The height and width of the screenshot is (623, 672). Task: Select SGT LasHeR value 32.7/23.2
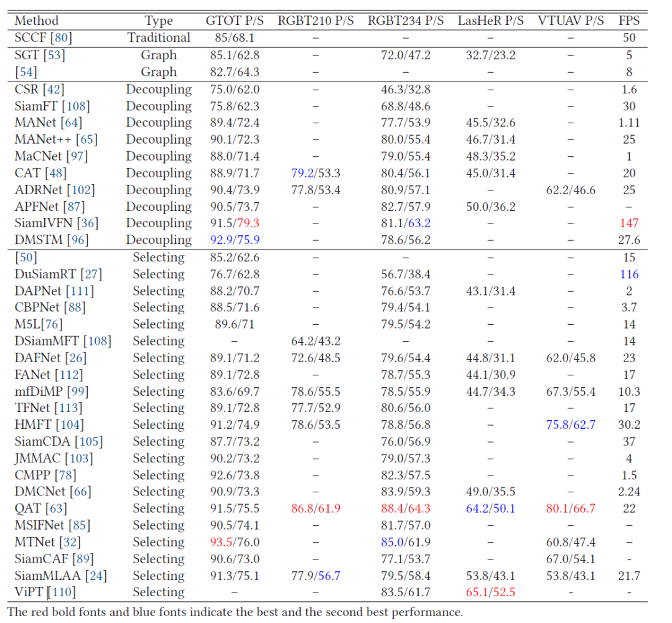[491, 55]
